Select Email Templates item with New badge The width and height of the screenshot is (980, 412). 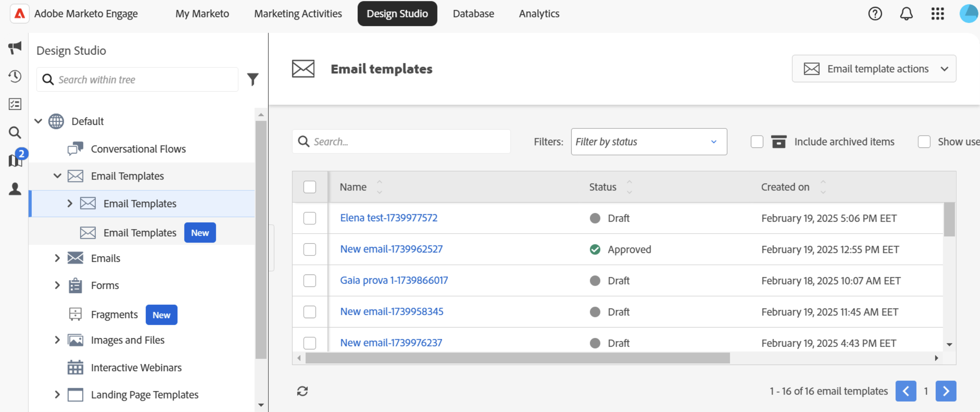pos(142,232)
